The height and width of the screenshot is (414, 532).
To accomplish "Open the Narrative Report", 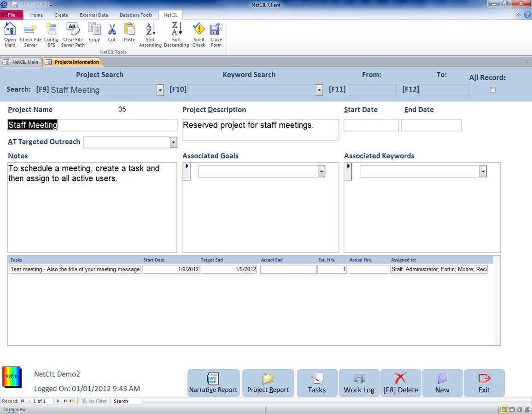I will 213,383.
